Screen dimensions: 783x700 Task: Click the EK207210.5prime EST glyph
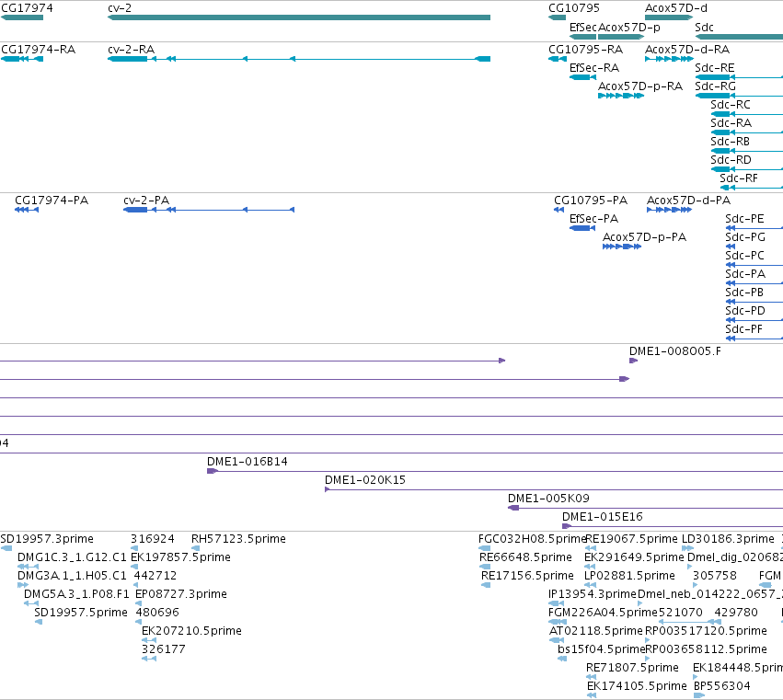pos(149,640)
